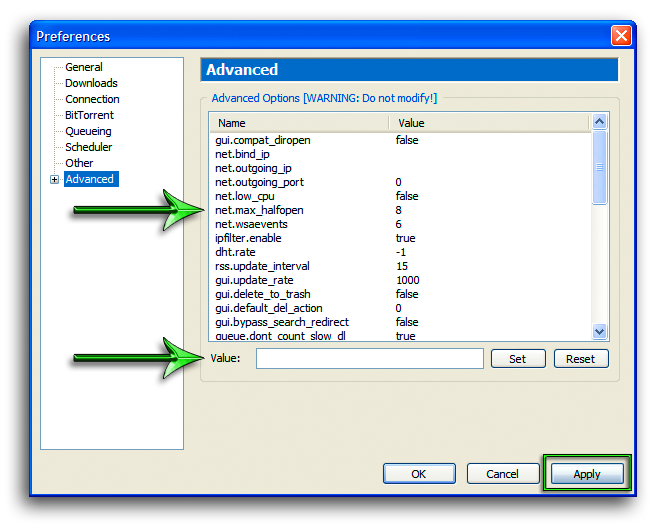
Task: Select the gui.compat_diropen row
Action: click(401, 140)
